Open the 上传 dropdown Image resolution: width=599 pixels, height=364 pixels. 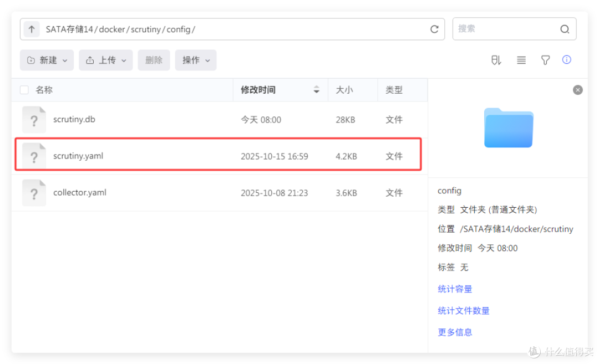(106, 60)
